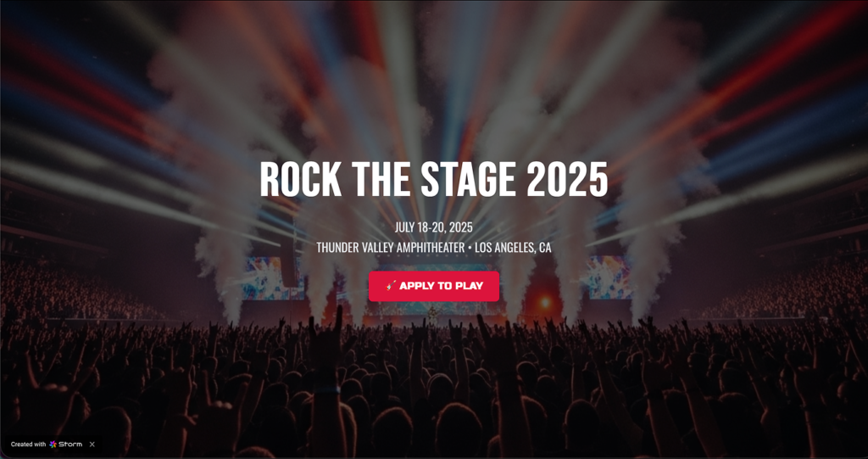868x459 pixels.
Task: Click the word "AMPHITHEATER" in the venue line
Action: tap(424, 248)
